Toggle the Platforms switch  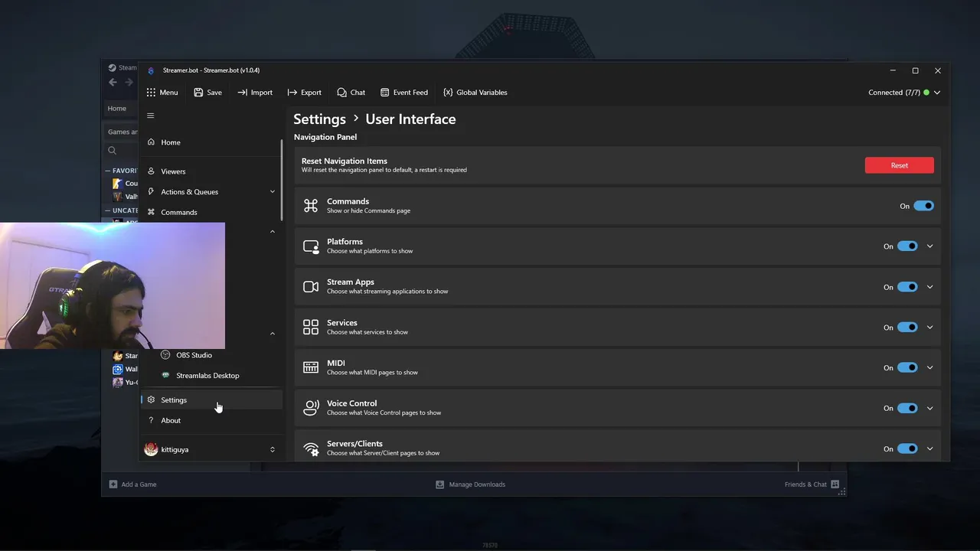point(907,246)
